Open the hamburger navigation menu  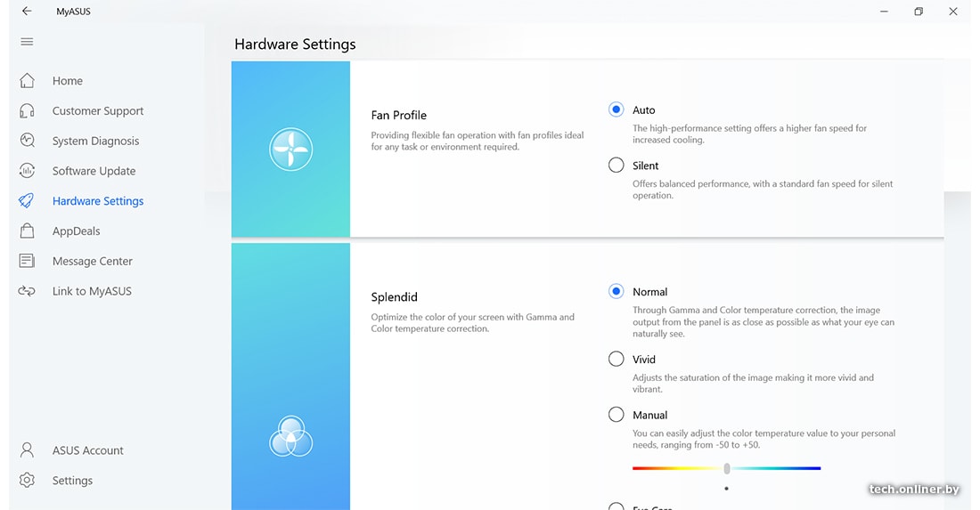[27, 42]
